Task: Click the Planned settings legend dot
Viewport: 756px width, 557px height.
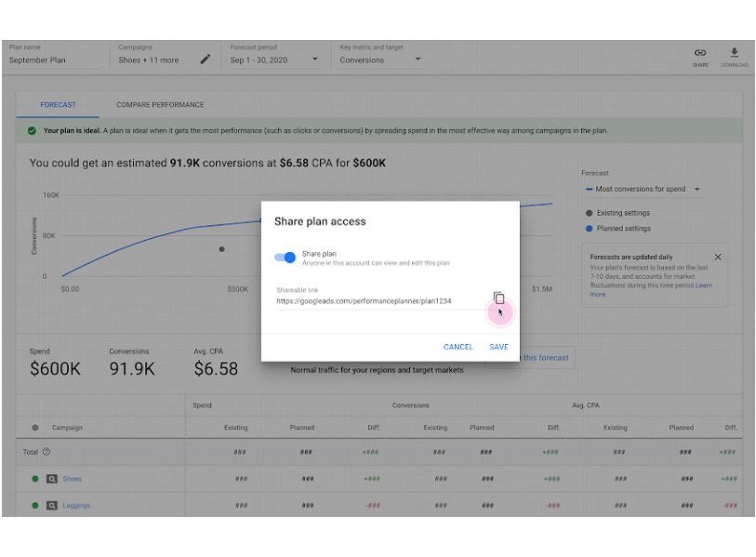Action: (x=589, y=229)
